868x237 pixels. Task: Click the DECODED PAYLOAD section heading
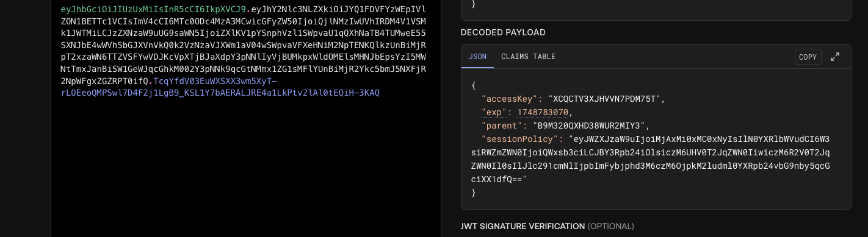pos(503,32)
